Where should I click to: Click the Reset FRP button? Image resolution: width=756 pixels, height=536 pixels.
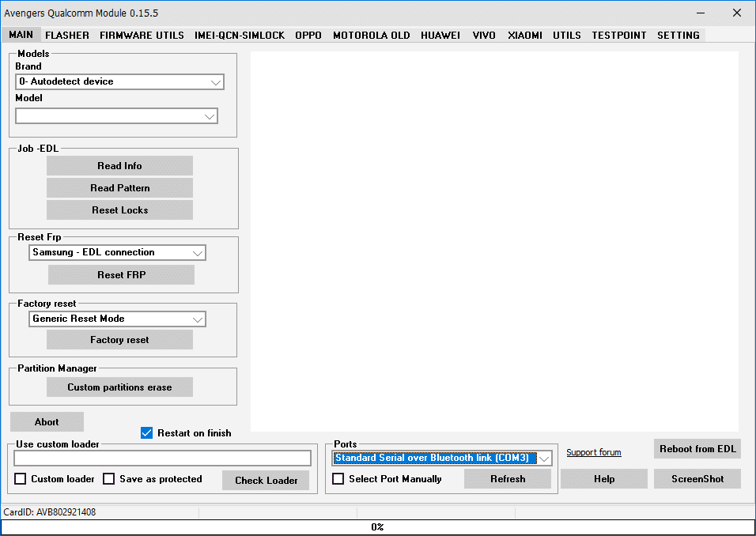click(x=121, y=275)
